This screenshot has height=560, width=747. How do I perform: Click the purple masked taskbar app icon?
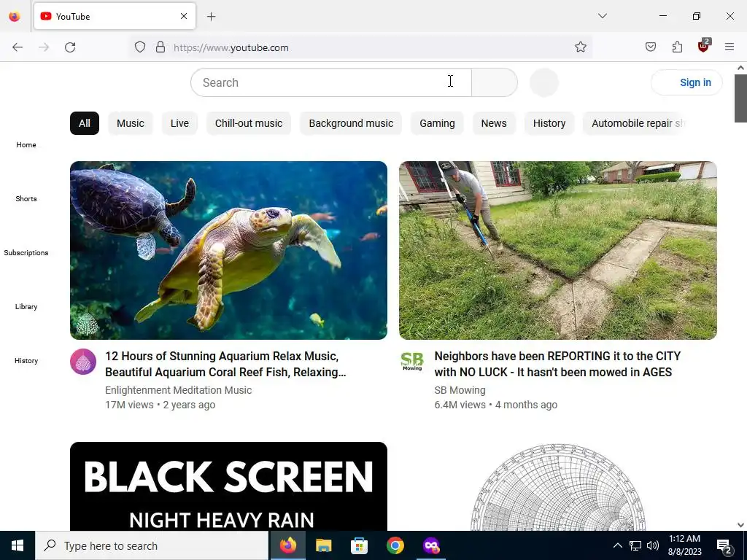pos(431,545)
